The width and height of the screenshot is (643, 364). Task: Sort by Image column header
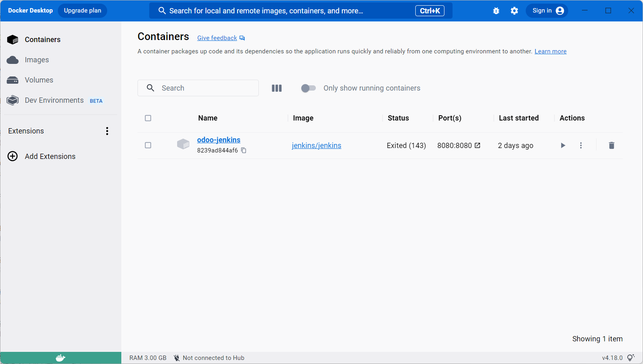pyautogui.click(x=303, y=118)
